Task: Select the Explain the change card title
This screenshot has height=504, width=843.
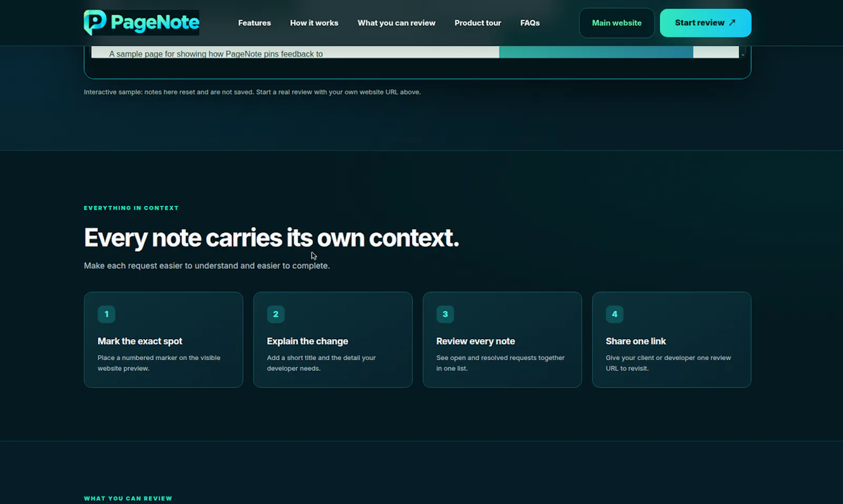Action: 307,341
